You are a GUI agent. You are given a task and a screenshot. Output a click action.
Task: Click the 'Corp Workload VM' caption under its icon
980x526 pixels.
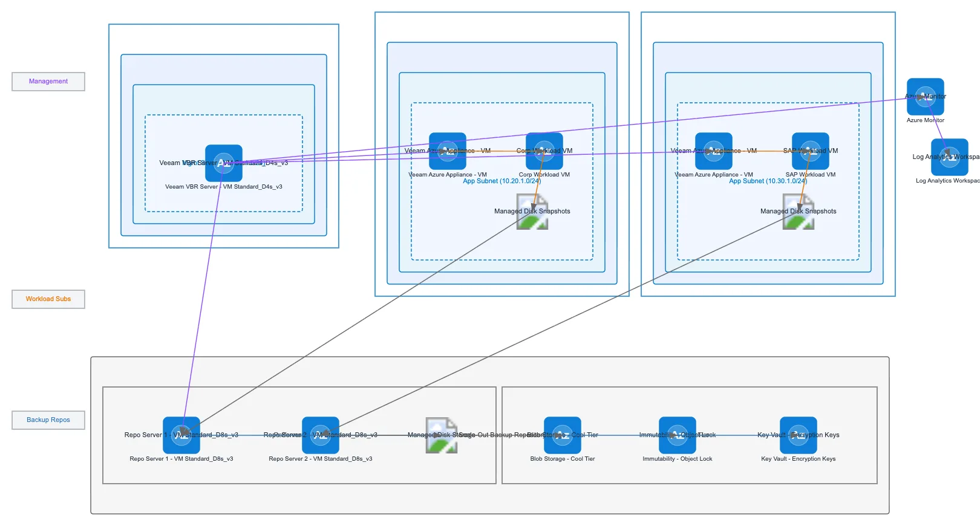point(544,175)
